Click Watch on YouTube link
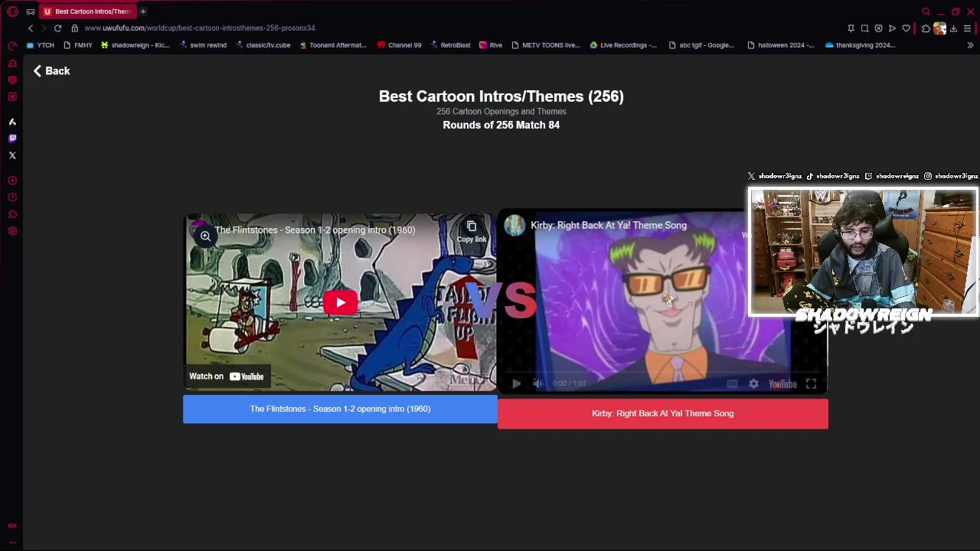The width and height of the screenshot is (980, 551). point(227,377)
